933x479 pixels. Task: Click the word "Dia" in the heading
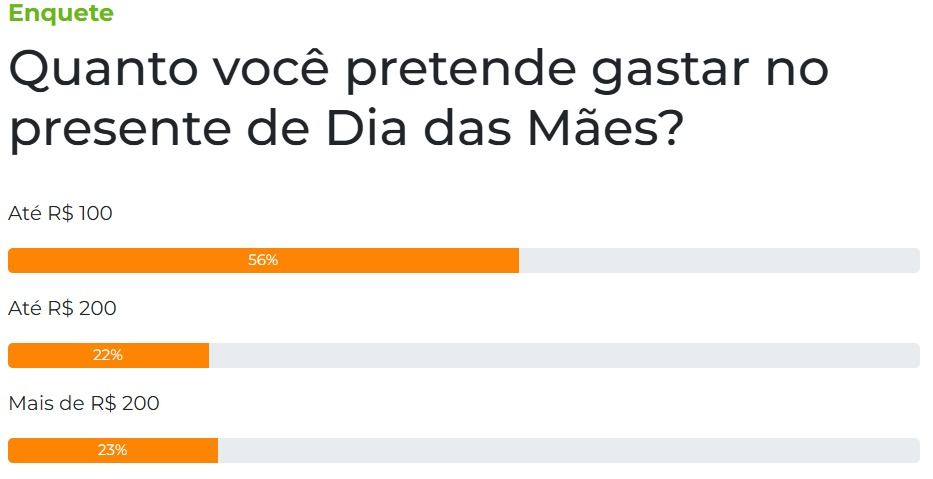(367, 128)
